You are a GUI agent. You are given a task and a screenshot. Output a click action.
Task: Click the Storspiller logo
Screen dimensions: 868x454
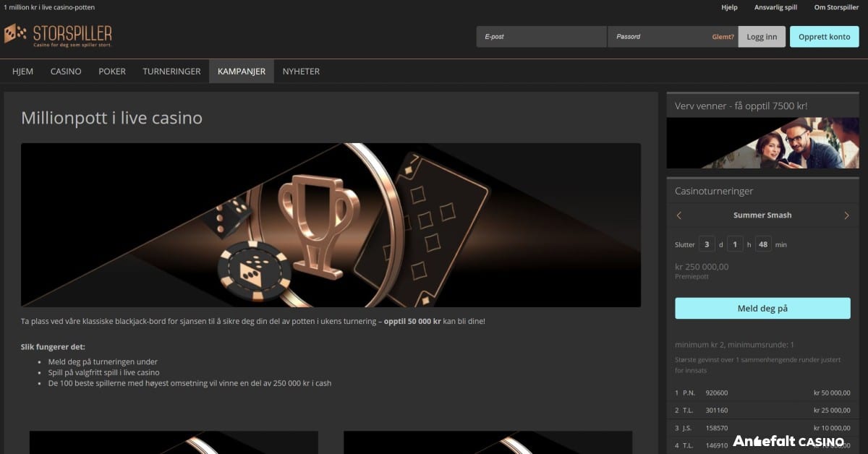(x=58, y=35)
